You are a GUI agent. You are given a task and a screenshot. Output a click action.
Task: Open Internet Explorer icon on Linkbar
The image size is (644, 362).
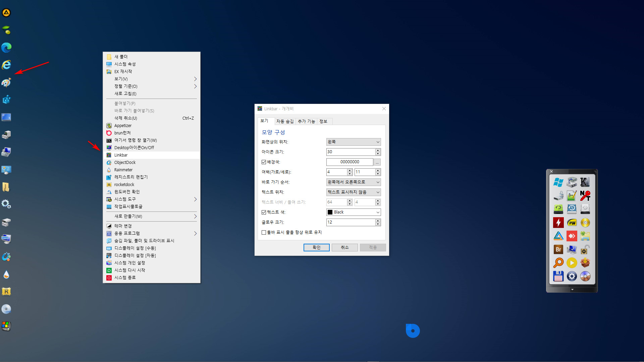coord(6,65)
